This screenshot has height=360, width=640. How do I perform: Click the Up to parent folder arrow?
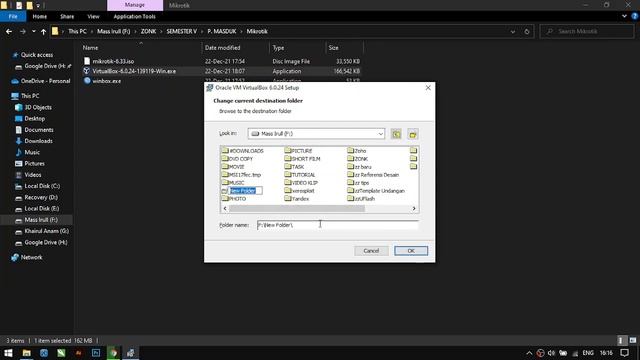click(x=43, y=31)
